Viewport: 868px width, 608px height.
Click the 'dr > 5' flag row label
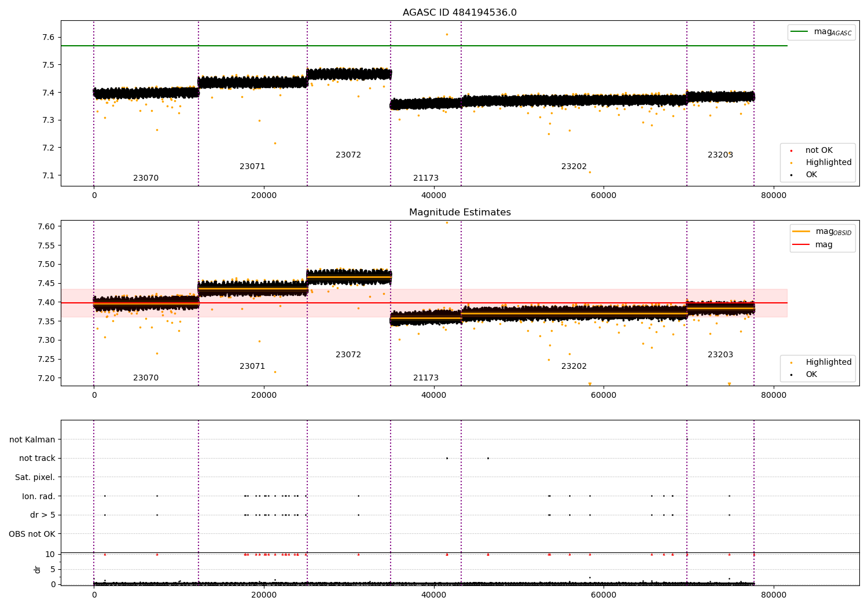43,515
